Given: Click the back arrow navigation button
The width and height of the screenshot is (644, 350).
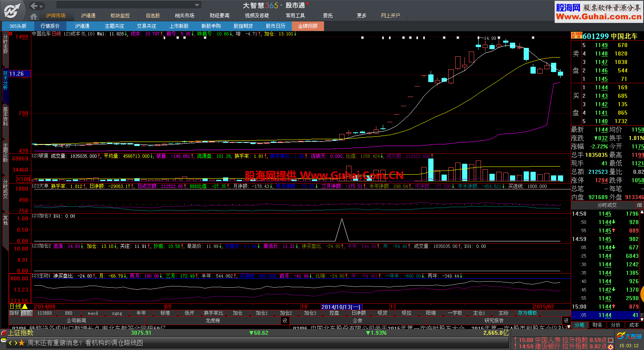Looking at the screenshot, I should point(34,6).
